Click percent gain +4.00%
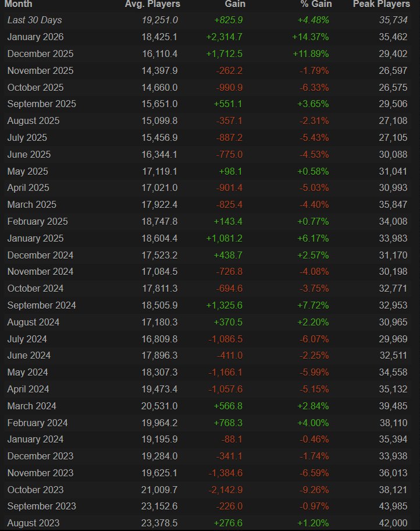This screenshot has width=420, height=531. coord(313,423)
